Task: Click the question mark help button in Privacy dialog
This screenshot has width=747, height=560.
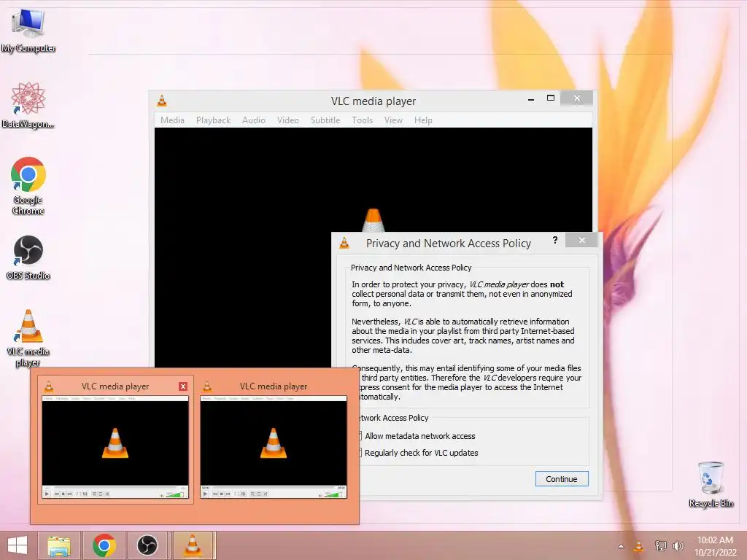Action: pyautogui.click(x=555, y=240)
